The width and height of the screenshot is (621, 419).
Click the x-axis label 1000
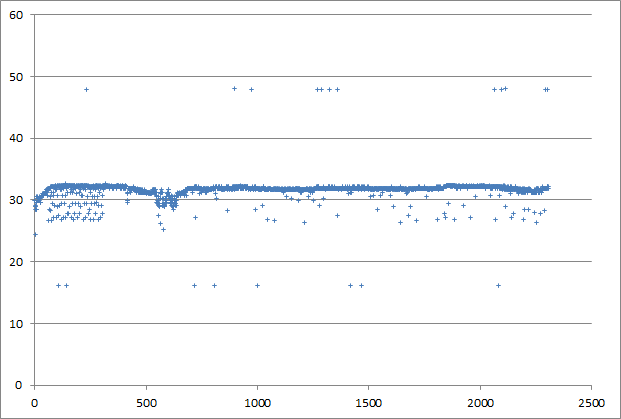257,403
